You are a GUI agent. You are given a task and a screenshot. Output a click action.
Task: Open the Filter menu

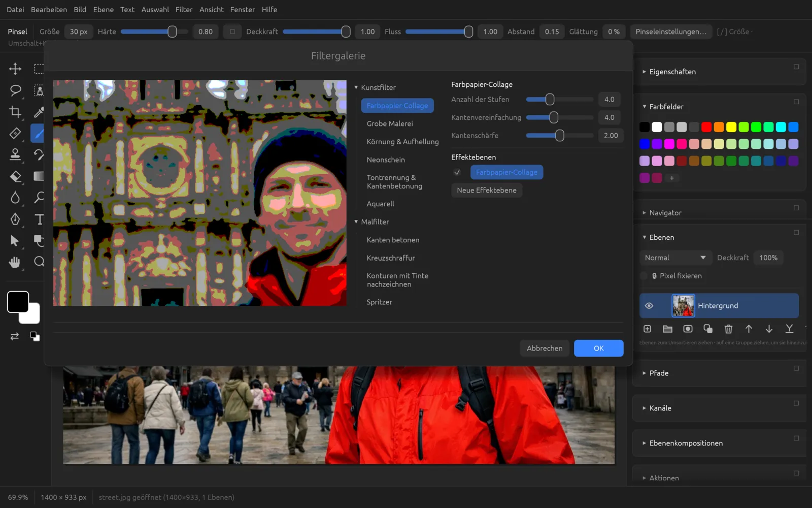184,10
